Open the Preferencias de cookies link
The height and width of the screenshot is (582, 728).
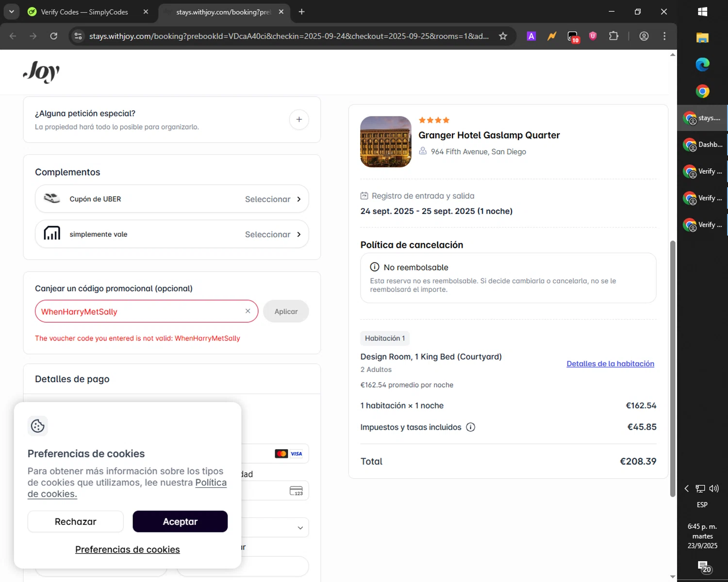point(128,550)
